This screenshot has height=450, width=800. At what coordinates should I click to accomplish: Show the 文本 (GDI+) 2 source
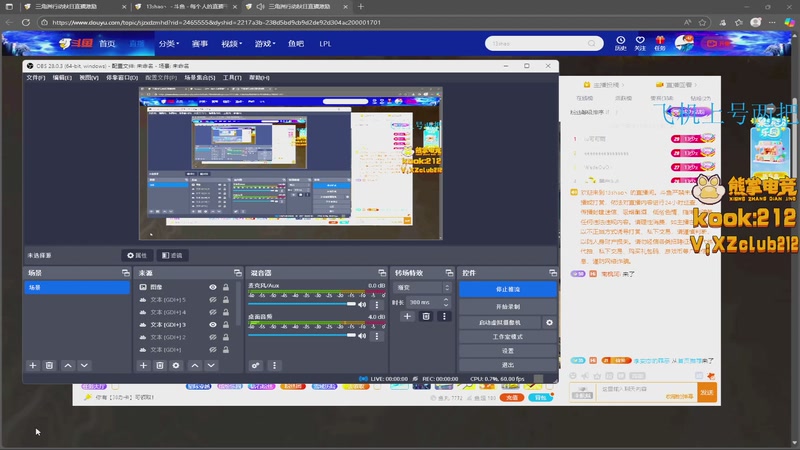[213, 337]
